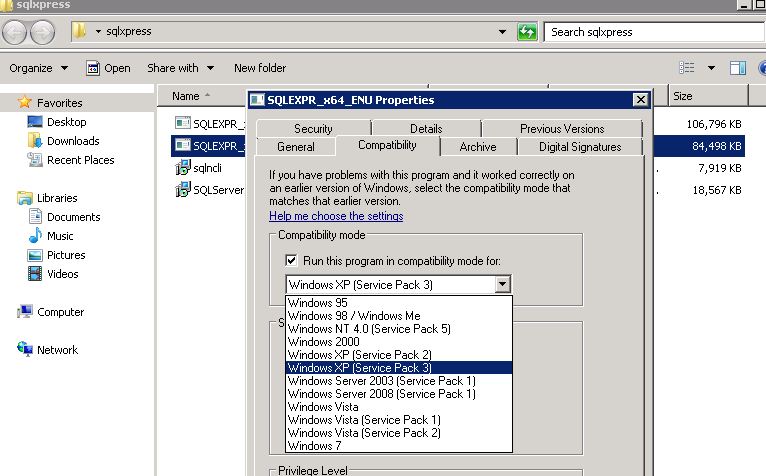
Task: Pick Windows XP (Service Pack 3) highlighted entry
Action: (x=399, y=368)
